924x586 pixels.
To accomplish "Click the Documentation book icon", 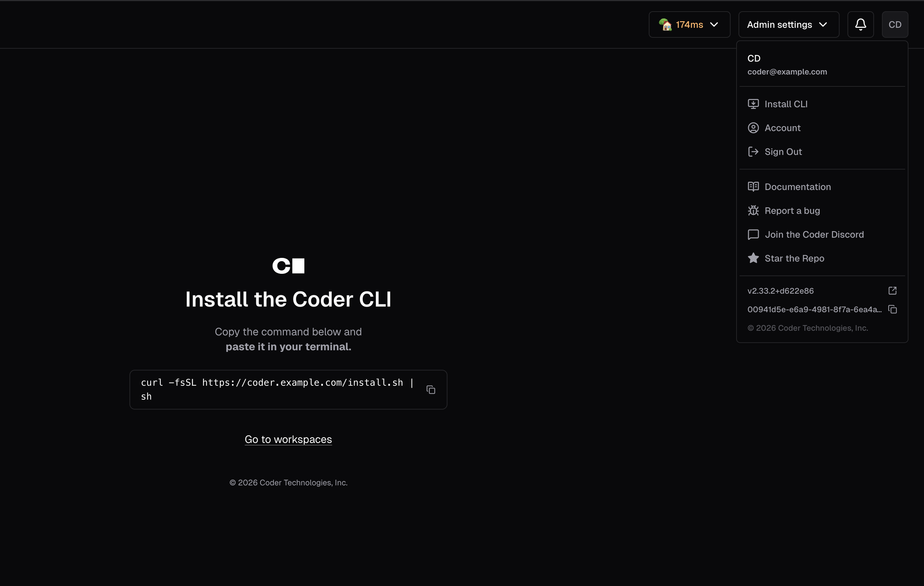I will [x=753, y=187].
